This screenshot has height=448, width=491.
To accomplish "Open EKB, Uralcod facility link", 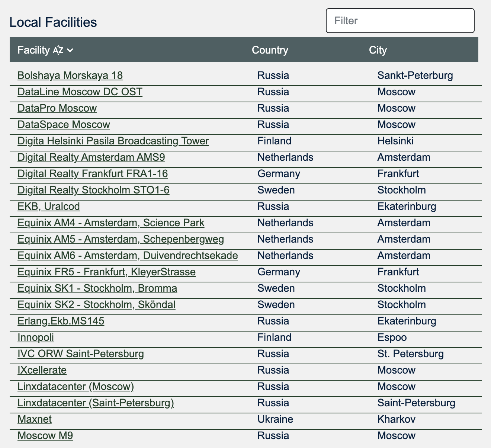I will 49,207.
